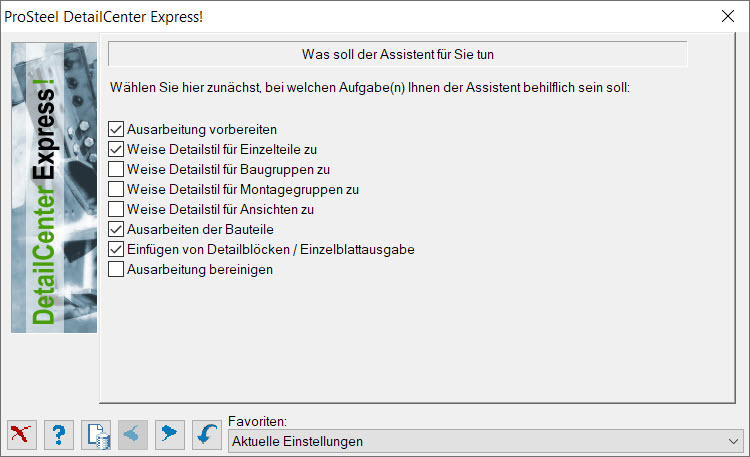Open help via the blue question mark
750x457 pixels.
tap(59, 435)
